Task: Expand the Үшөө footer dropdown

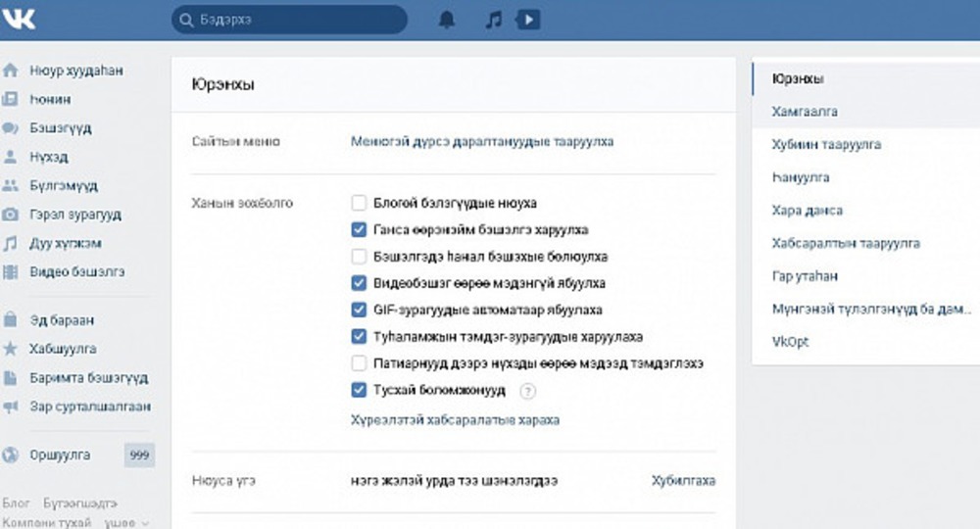Action: (126, 523)
